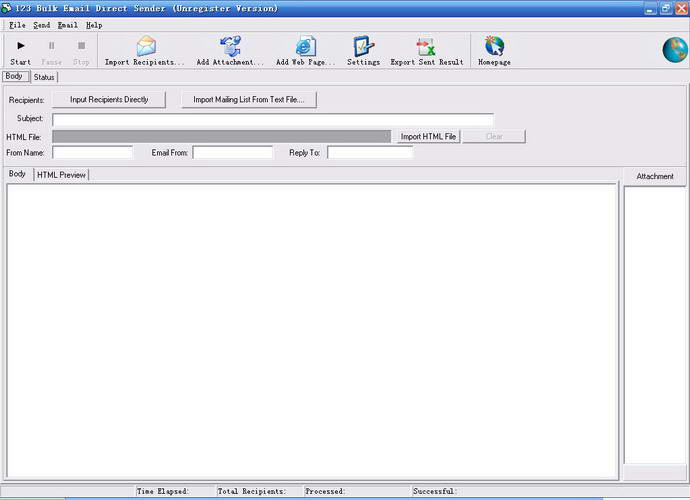
Task: Close the 123 Bulk Email Direct Sender window
Action: tap(681, 8)
